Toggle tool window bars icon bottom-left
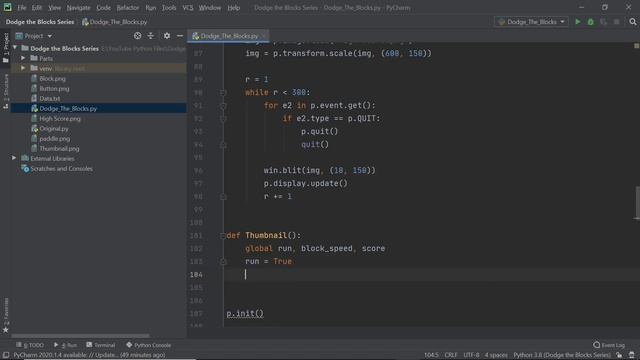Image resolution: width=640 pixels, height=360 pixels. [6, 355]
